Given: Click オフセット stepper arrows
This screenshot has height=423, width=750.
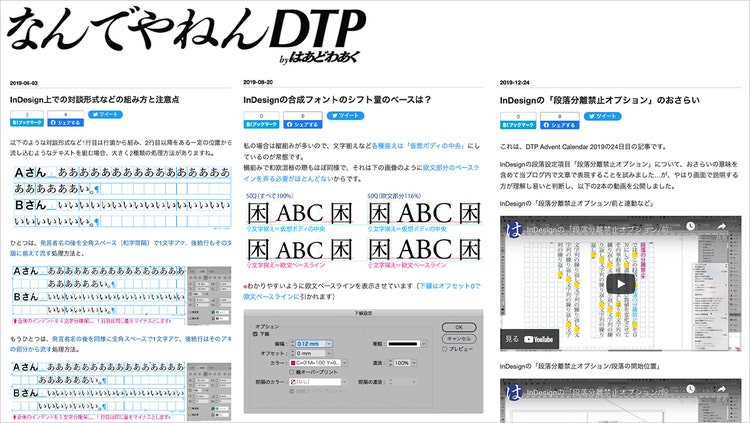Looking at the screenshot, I should [292, 354].
